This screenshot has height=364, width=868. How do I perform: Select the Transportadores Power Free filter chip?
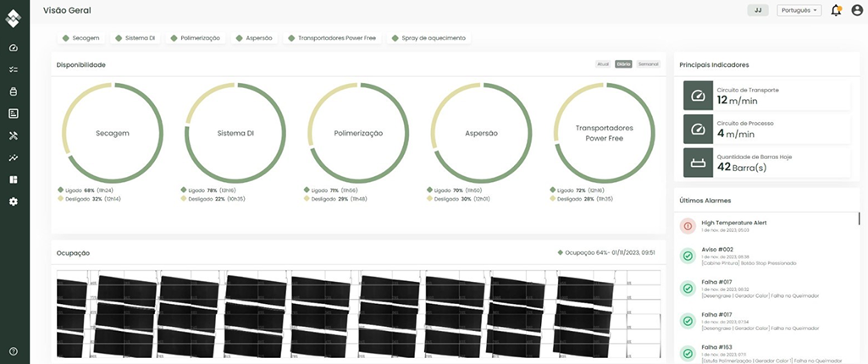[x=332, y=38]
